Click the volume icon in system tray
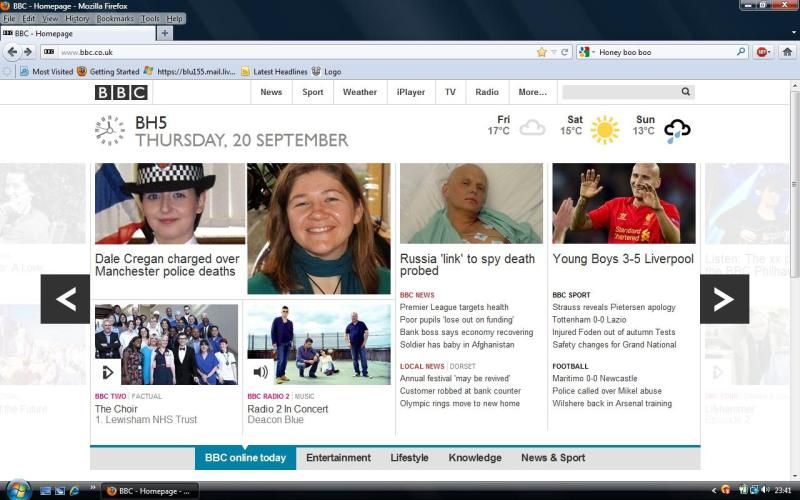Viewport: 800px width, 500px height. click(x=765, y=490)
